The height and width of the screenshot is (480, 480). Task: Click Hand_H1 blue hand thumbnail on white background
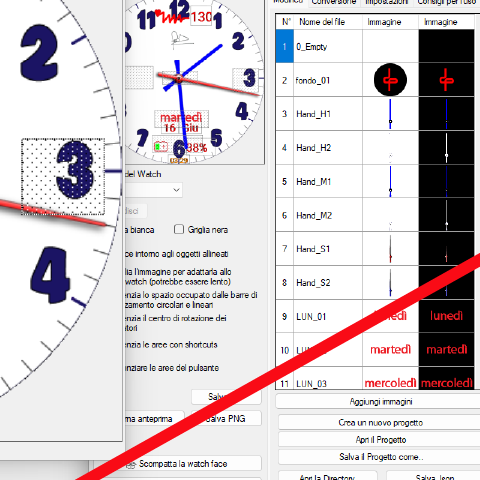click(x=390, y=114)
